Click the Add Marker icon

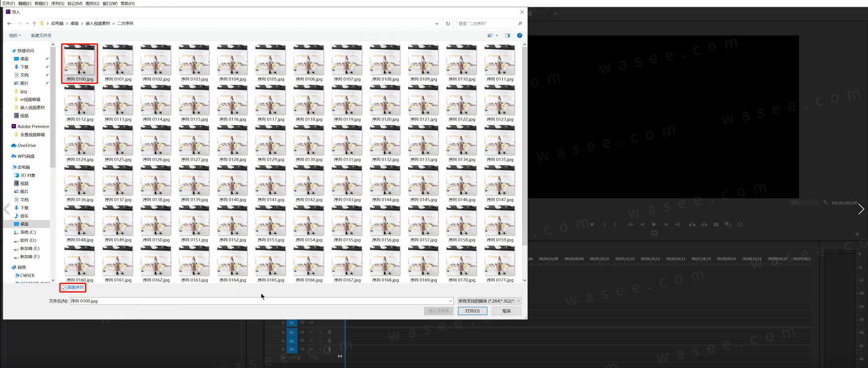[x=592, y=224]
